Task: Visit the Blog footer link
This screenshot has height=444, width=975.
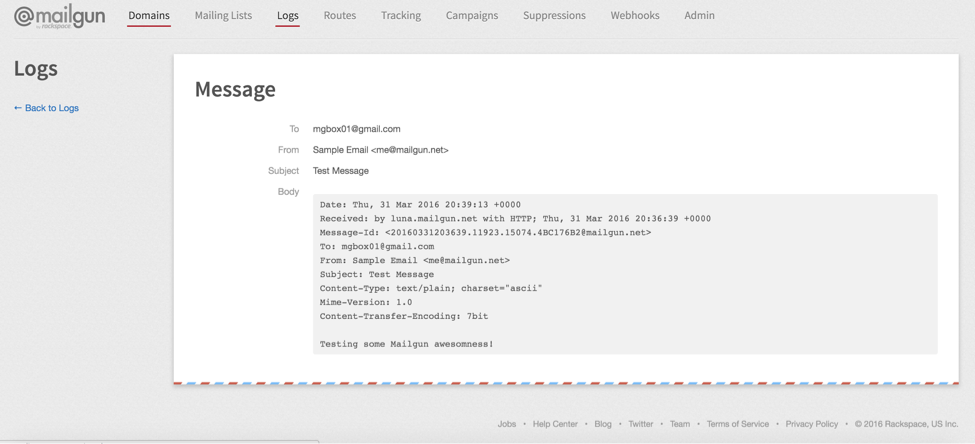Action: (603, 424)
